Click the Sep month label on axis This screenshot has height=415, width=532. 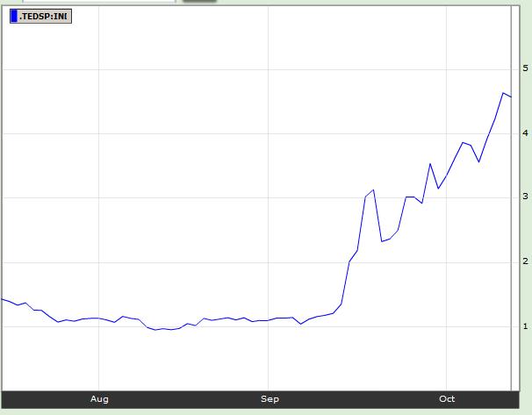point(270,399)
